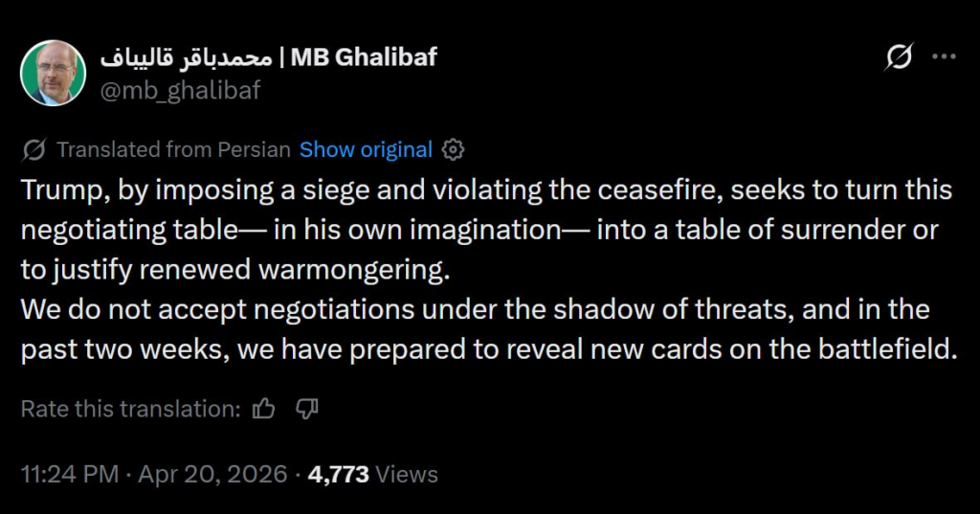Click the line 'to justify renewed warmongering.'
The height and width of the screenshot is (514, 980).
coord(234,270)
